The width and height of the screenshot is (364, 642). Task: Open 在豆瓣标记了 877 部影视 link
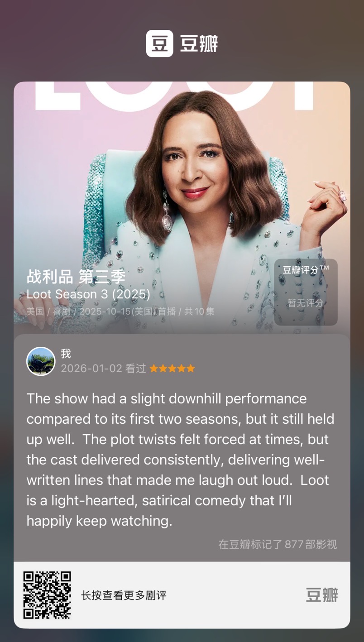click(x=278, y=544)
